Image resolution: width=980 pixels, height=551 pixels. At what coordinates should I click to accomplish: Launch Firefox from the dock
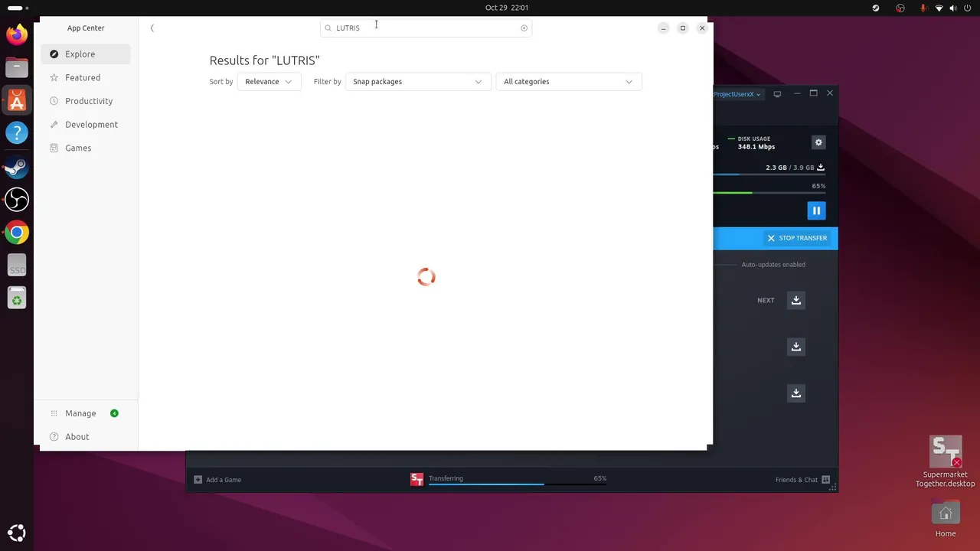17,34
